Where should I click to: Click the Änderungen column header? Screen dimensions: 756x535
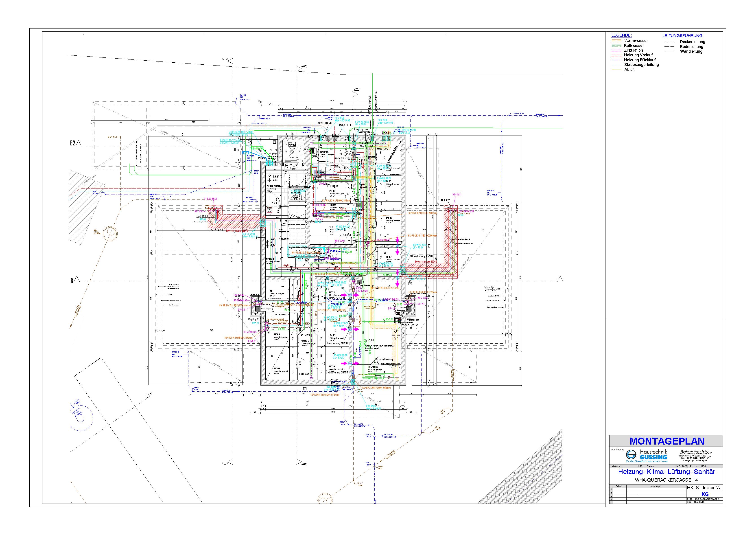(x=655, y=487)
